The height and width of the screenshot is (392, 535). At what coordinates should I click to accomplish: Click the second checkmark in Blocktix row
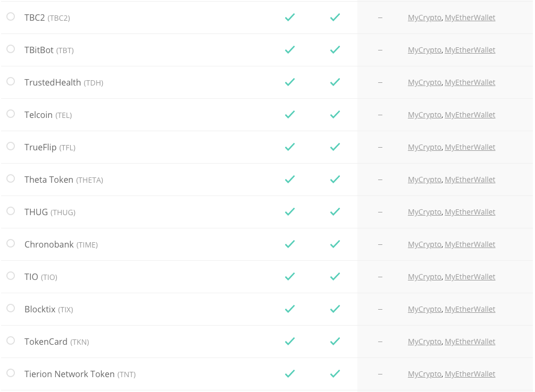coord(335,309)
